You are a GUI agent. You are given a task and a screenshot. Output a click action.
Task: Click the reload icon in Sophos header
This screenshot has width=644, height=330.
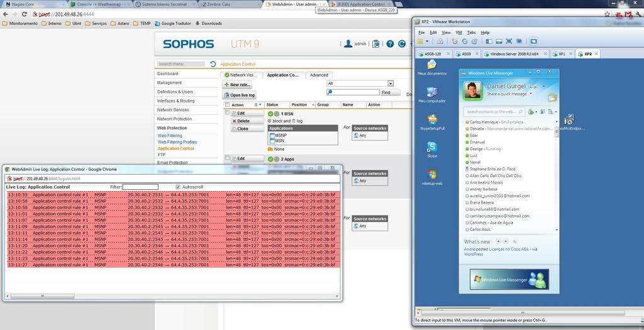[x=402, y=44]
